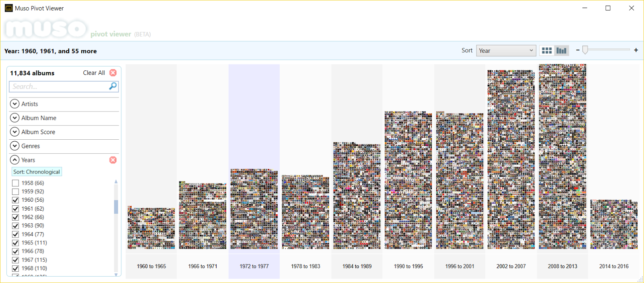Expand the Artists filter section
Screen dimensions: 644x283
(14, 104)
